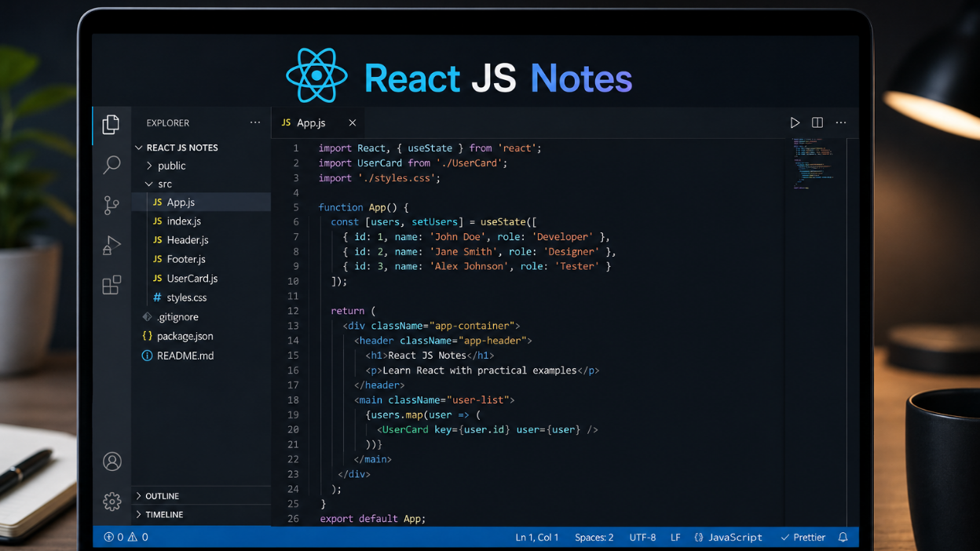The image size is (980, 551).
Task: Click the diamond icon of .gitignore
Action: 147,316
